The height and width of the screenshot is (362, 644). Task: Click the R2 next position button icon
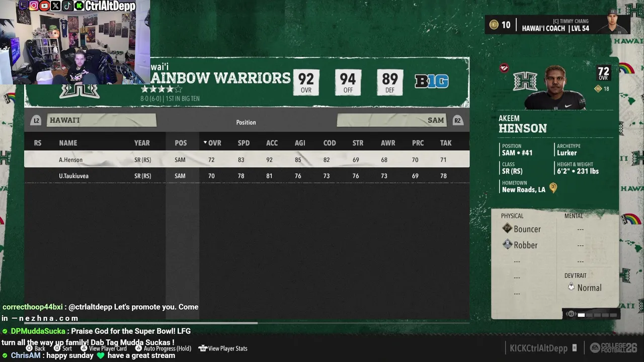(457, 120)
